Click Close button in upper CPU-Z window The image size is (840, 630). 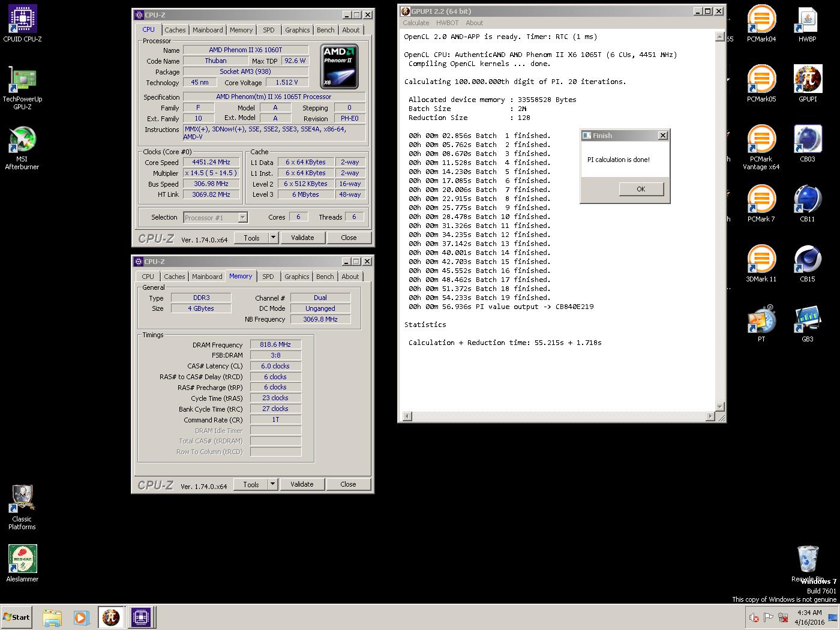349,238
